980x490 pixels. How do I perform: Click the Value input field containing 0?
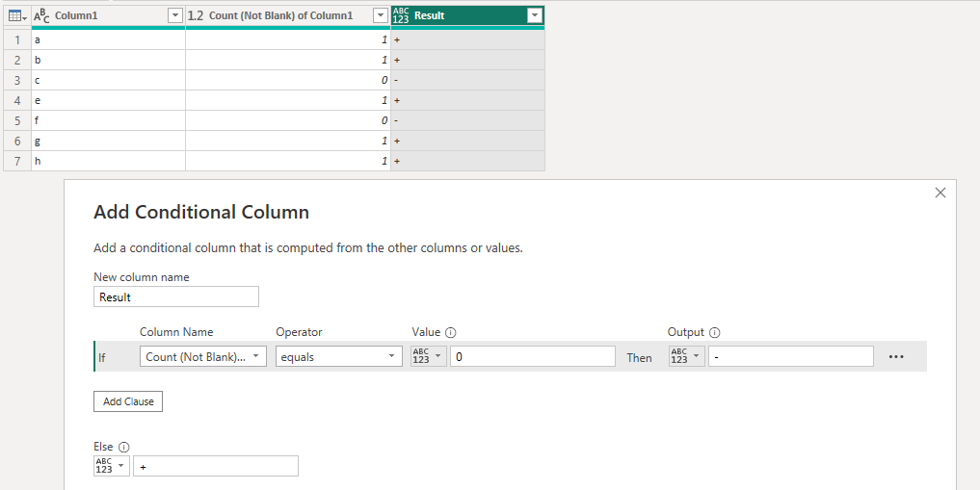click(533, 356)
